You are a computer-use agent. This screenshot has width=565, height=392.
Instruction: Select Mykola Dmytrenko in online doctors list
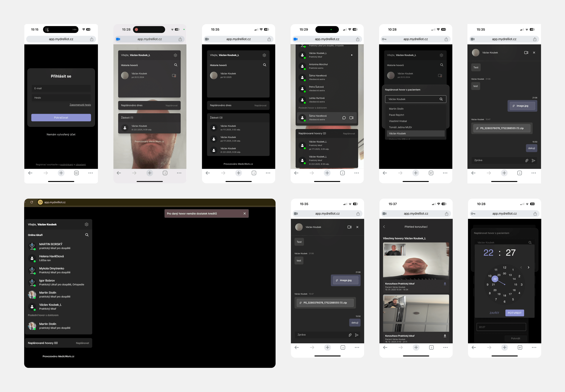[x=58, y=270]
